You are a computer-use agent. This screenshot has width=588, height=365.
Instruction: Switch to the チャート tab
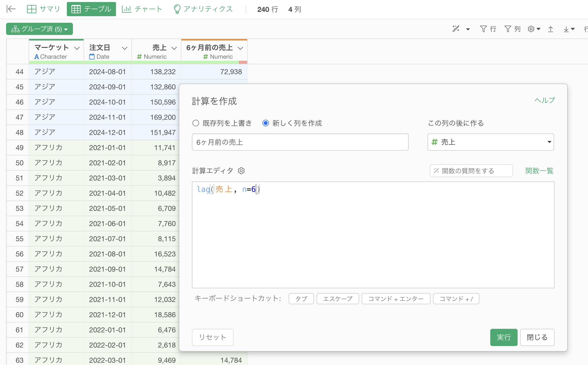point(142,9)
